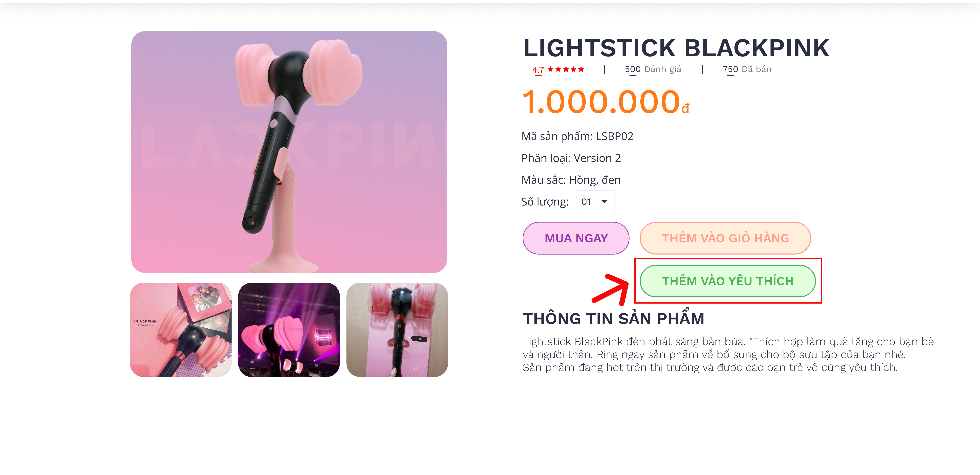Click the dropdown caret in the quantity box
Image resolution: width=980 pixels, height=475 pixels.
coord(604,202)
